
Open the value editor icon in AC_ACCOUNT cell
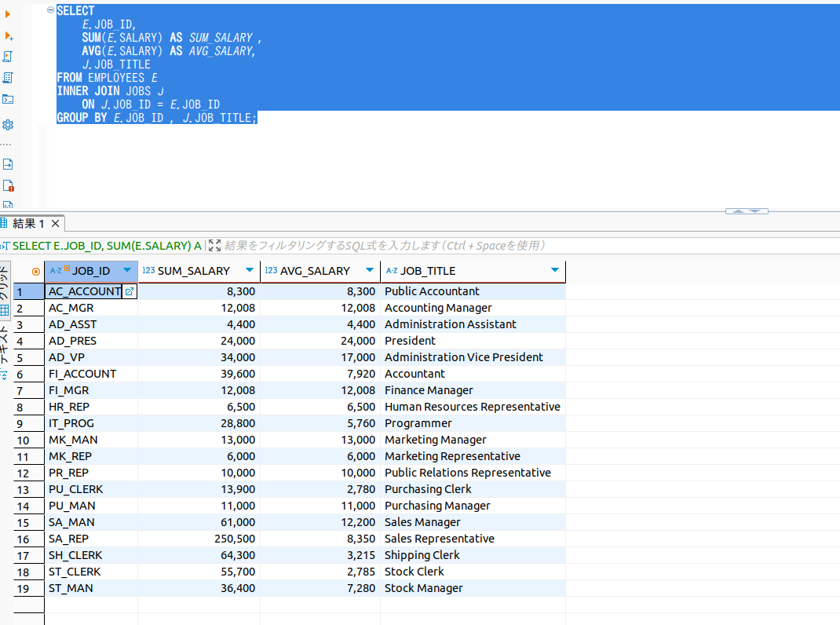click(x=130, y=291)
